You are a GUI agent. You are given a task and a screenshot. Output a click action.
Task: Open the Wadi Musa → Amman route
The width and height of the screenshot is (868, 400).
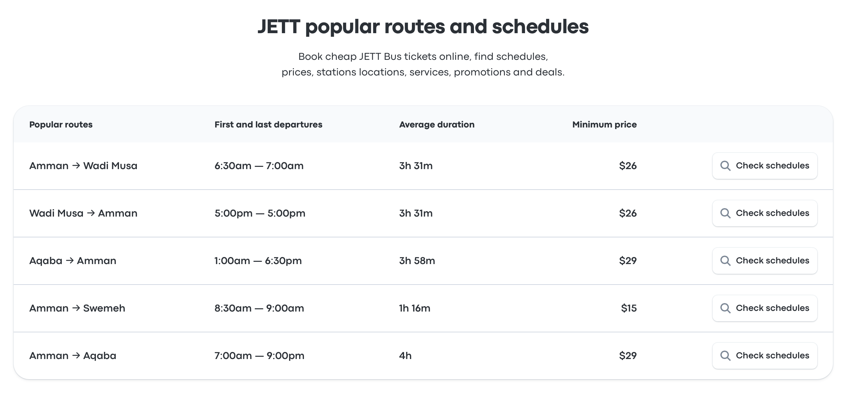[83, 213]
